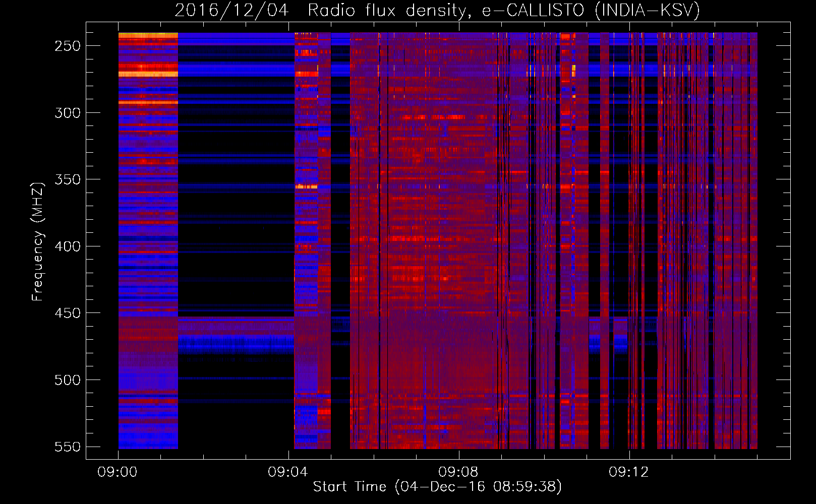The width and height of the screenshot is (816, 504).
Task: Click the 350 frequency tick label
Action: click(x=68, y=179)
